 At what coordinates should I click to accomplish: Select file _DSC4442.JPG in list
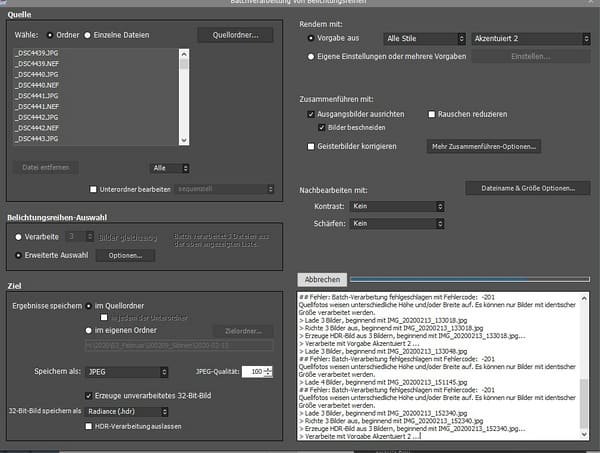coord(37,117)
